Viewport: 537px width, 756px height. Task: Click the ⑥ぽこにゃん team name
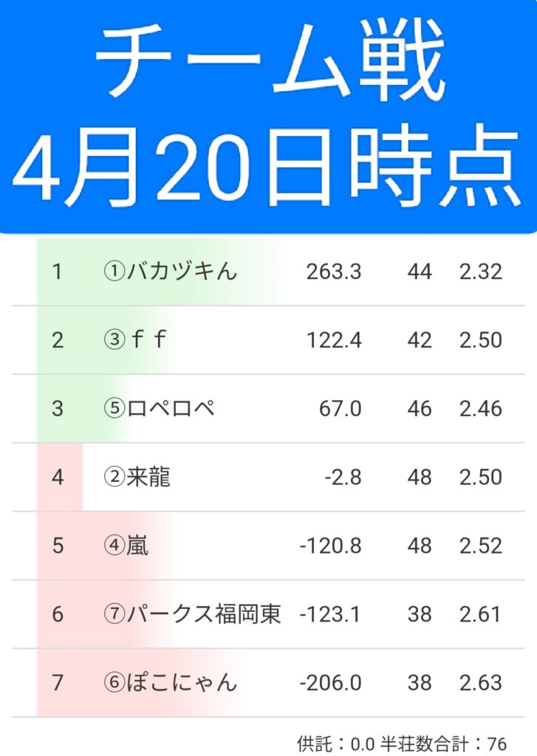(x=170, y=683)
